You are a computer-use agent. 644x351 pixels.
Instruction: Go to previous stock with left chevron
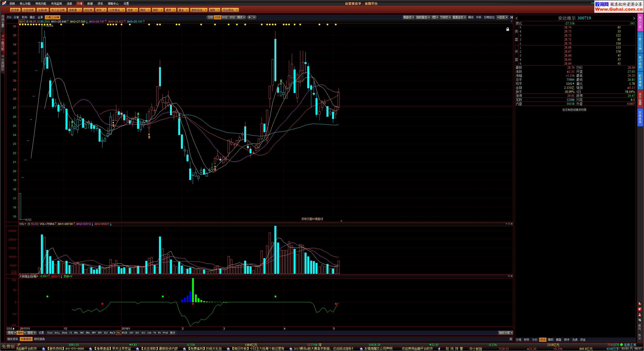click(517, 18)
